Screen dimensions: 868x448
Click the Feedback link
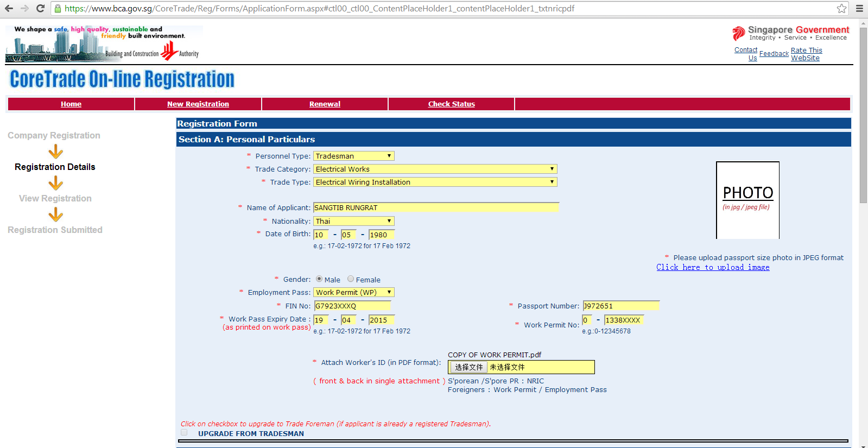coord(774,54)
